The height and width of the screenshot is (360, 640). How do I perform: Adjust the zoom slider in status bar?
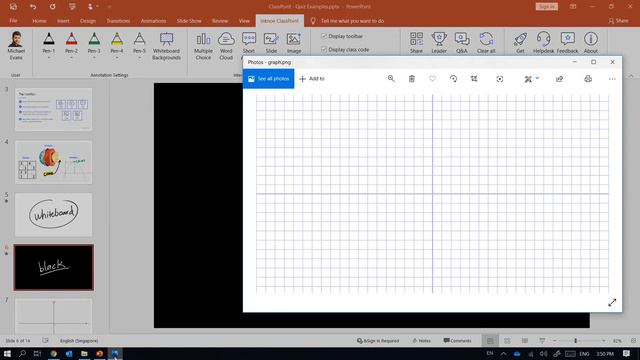tap(576, 340)
